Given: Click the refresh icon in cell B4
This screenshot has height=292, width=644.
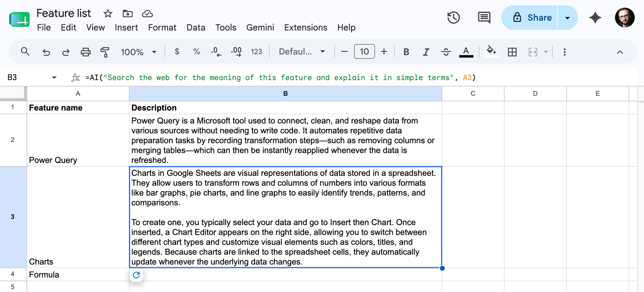Looking at the screenshot, I should pyautogui.click(x=136, y=275).
